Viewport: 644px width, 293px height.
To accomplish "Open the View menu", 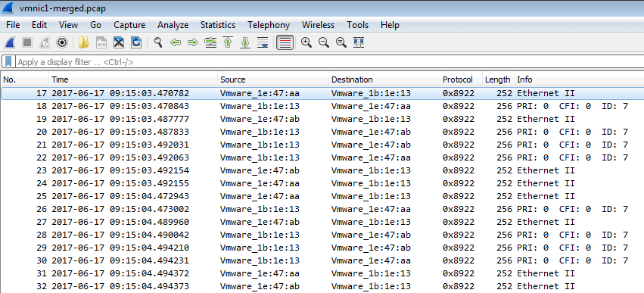I will click(x=68, y=25).
